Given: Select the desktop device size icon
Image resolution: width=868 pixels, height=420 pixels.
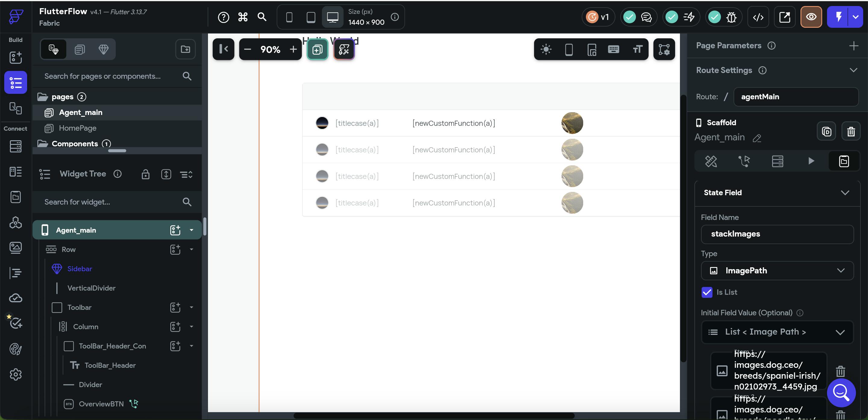Looking at the screenshot, I should tap(332, 17).
